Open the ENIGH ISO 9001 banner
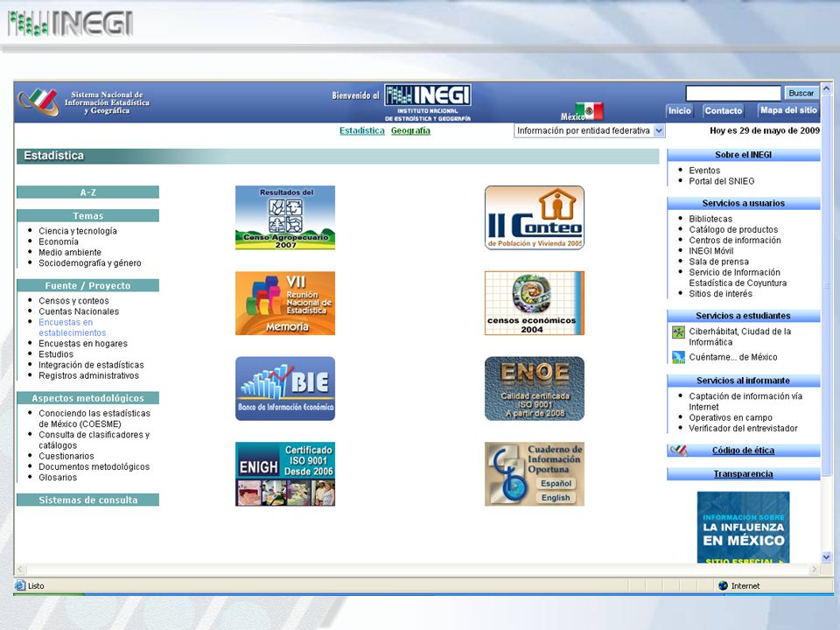 click(285, 474)
